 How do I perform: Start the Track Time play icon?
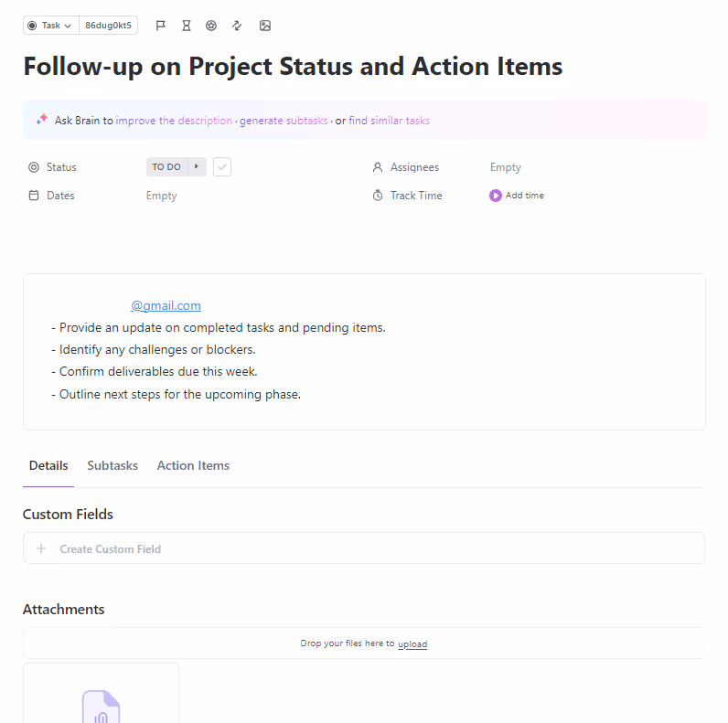click(x=496, y=196)
